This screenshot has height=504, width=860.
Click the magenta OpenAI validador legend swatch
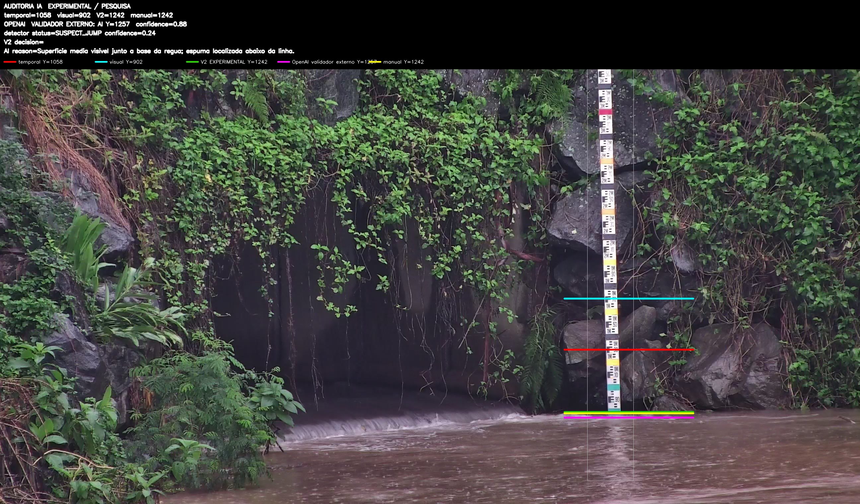click(283, 62)
